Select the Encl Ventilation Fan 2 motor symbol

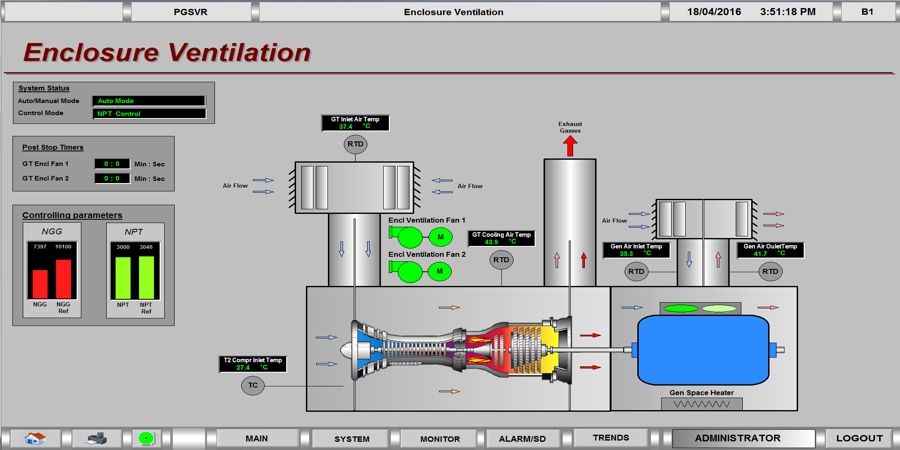tap(439, 271)
